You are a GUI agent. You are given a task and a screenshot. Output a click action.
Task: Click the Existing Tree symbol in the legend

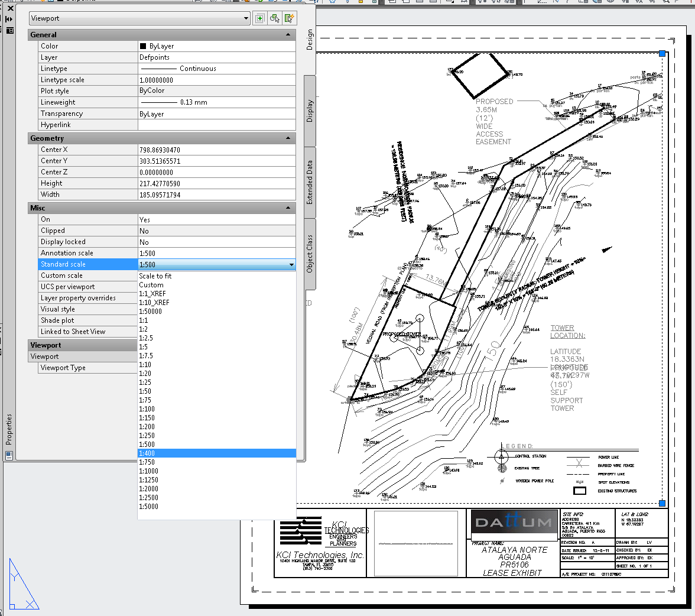(502, 468)
